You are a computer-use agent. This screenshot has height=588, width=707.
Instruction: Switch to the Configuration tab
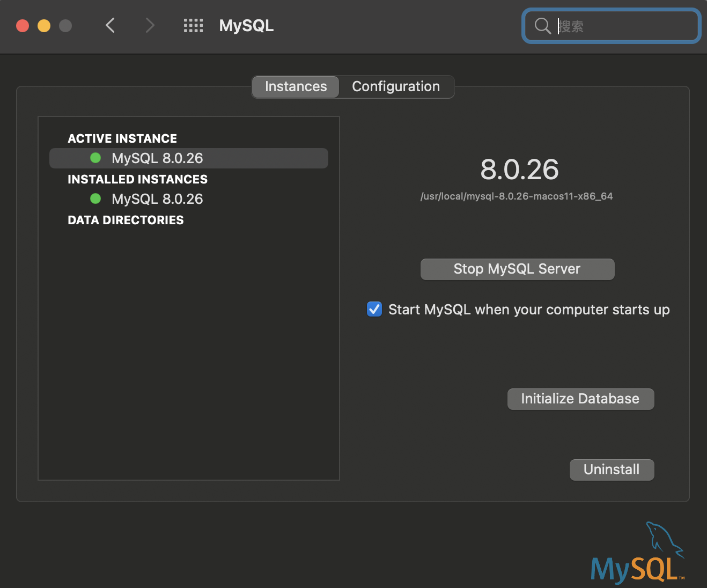(395, 86)
